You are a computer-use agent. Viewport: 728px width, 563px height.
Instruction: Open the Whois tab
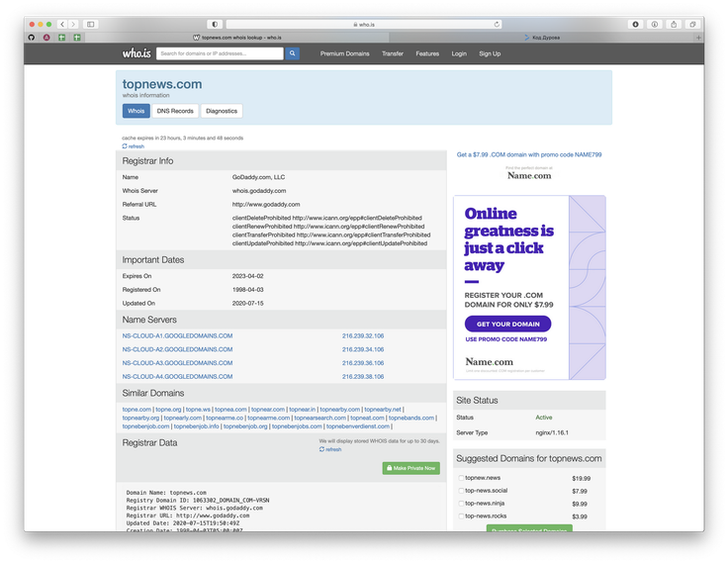tap(136, 111)
